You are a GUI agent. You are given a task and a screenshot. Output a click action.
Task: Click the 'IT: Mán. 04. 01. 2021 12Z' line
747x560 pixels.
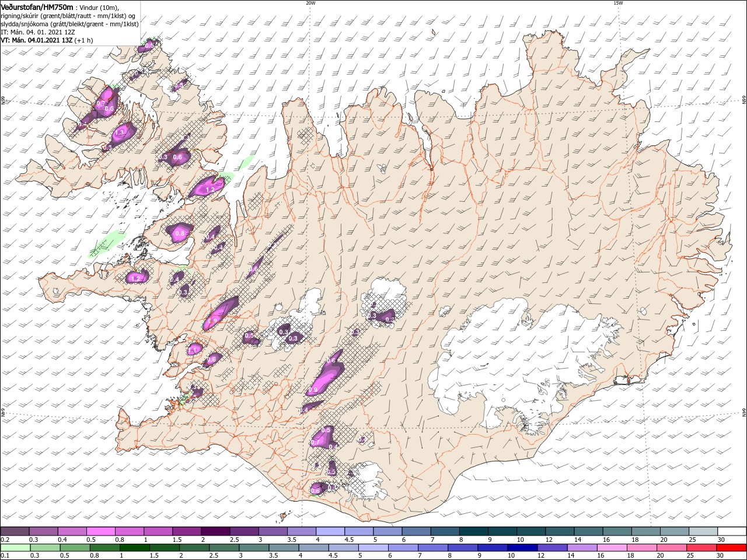pos(39,32)
